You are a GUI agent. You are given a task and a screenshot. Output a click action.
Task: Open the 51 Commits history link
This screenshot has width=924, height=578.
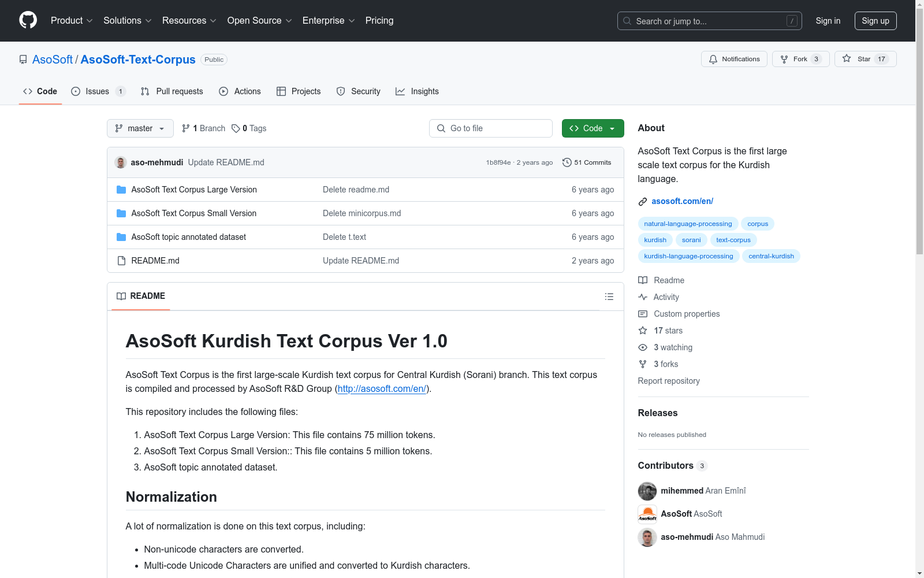click(x=587, y=162)
